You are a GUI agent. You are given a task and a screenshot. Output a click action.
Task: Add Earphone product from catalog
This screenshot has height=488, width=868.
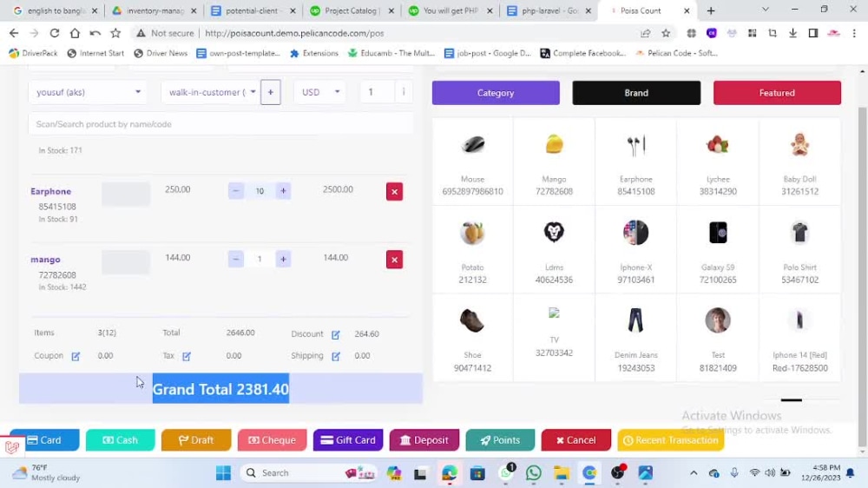pos(636,162)
